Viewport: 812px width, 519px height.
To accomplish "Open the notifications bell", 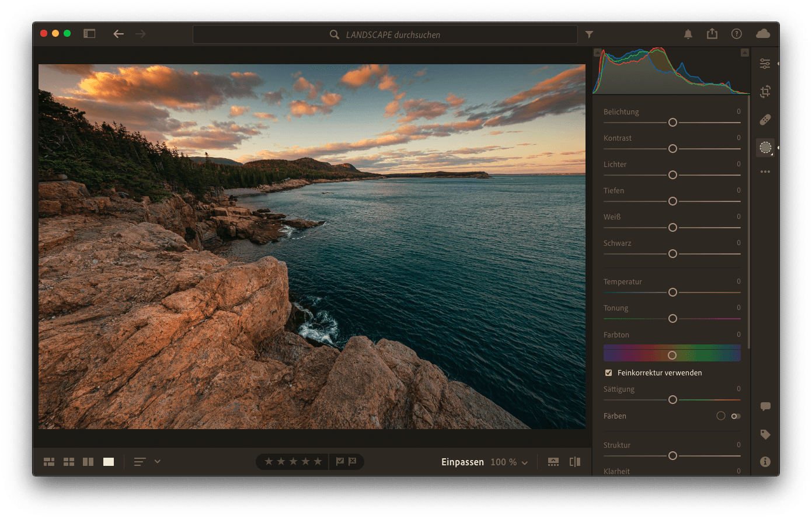I will click(x=688, y=34).
